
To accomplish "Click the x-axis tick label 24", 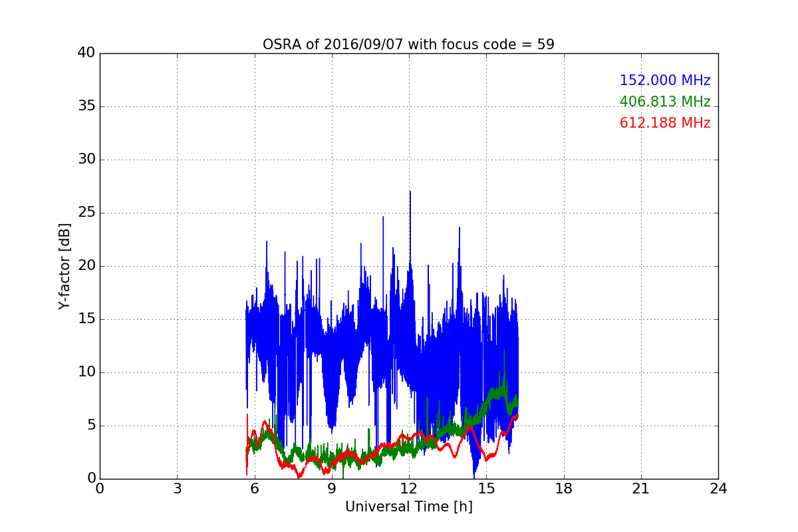I will click(718, 489).
